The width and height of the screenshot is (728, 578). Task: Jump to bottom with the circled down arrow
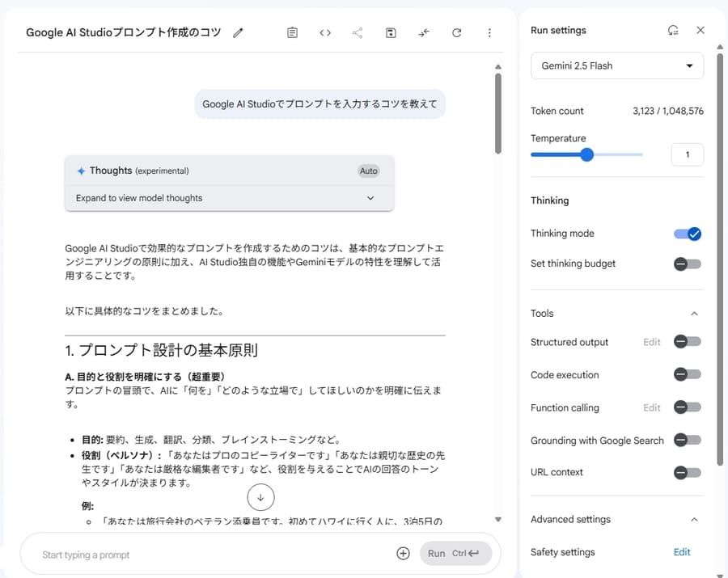click(x=260, y=497)
